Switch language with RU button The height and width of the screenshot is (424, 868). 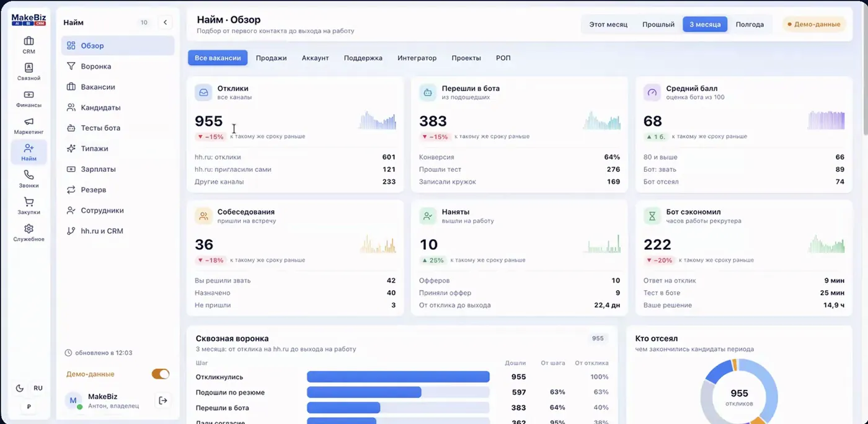[x=38, y=388]
